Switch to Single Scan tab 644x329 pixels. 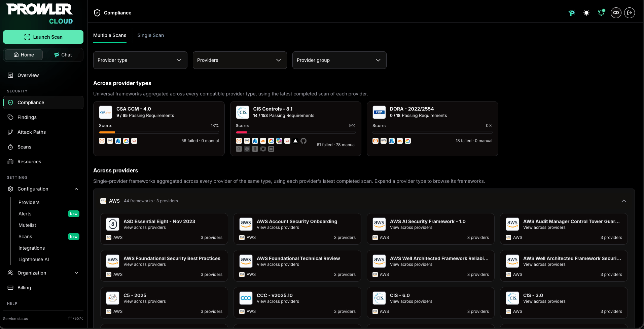click(151, 35)
